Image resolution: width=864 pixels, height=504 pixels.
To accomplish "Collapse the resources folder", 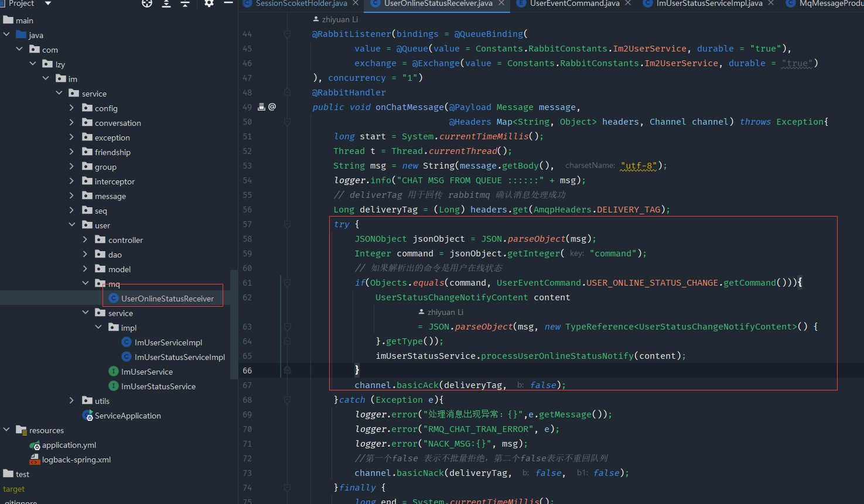I will pos(6,430).
